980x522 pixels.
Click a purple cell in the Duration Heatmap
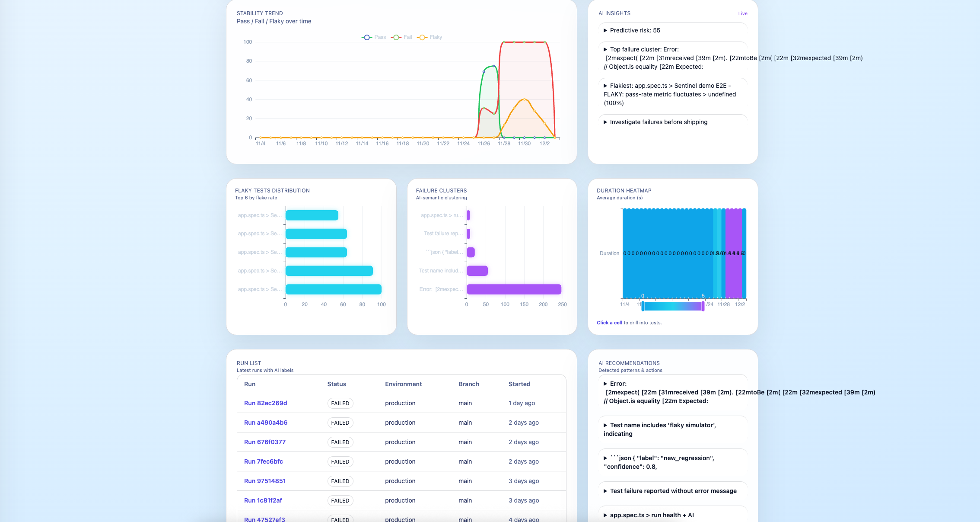733,253
